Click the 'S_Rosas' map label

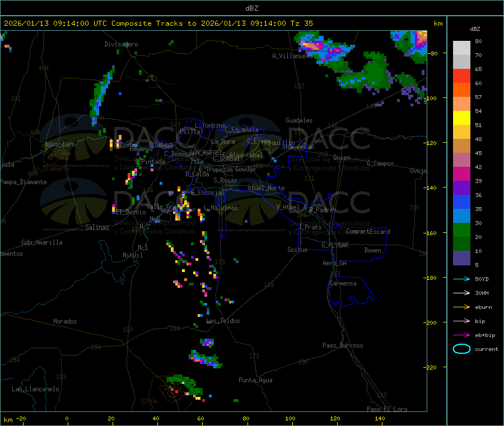click(225, 180)
